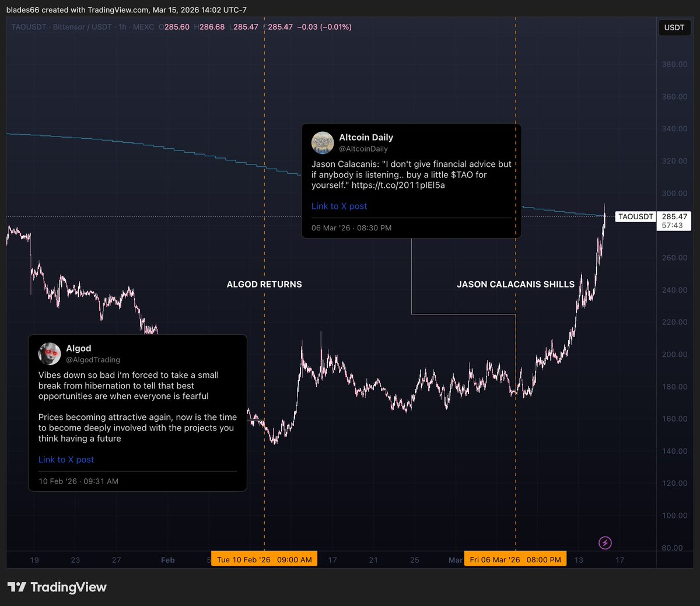The height and width of the screenshot is (606, 700).
Task: Open Algod's Link to X post
Action: 66,460
